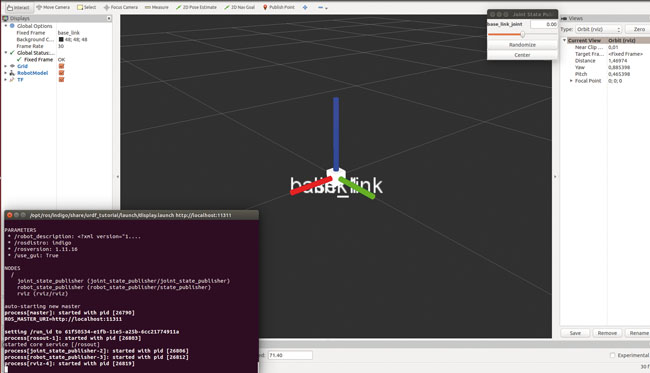The image size is (650, 373).
Task: Adjust the base_link_joint slider
Action: coord(522,35)
